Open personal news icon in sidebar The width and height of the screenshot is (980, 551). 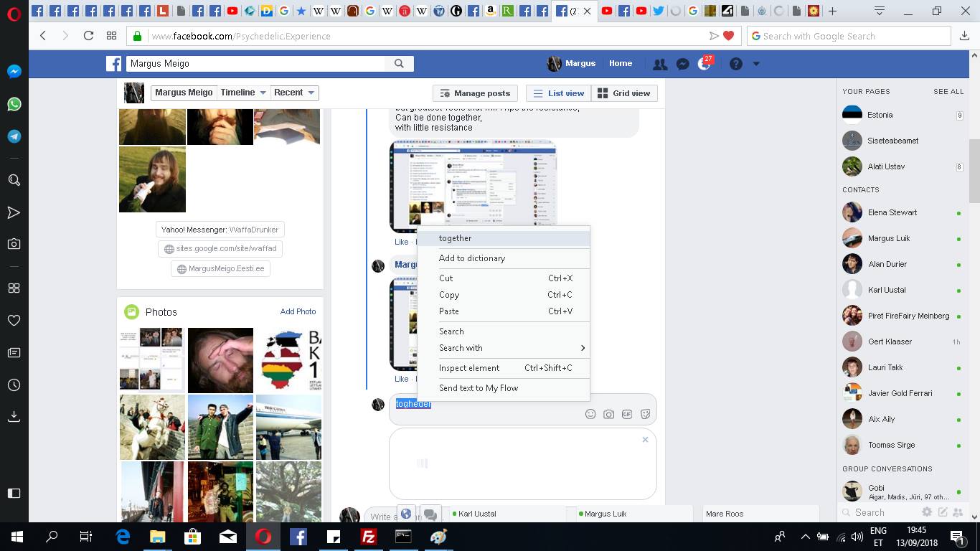[14, 352]
